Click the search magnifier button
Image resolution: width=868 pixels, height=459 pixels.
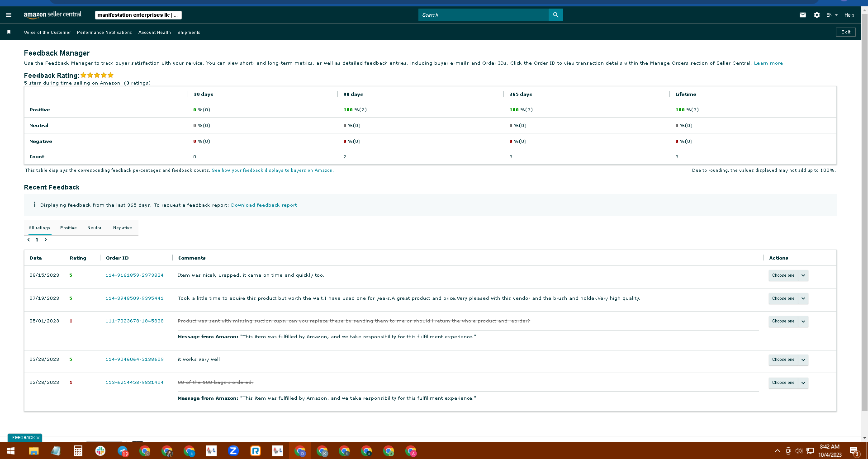pyautogui.click(x=555, y=15)
